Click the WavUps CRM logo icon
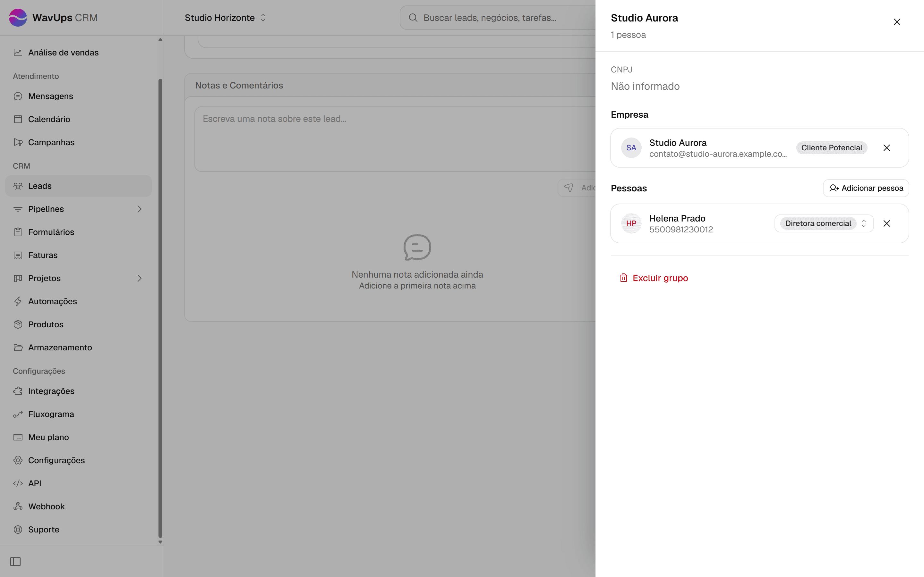The image size is (924, 577). tap(18, 18)
